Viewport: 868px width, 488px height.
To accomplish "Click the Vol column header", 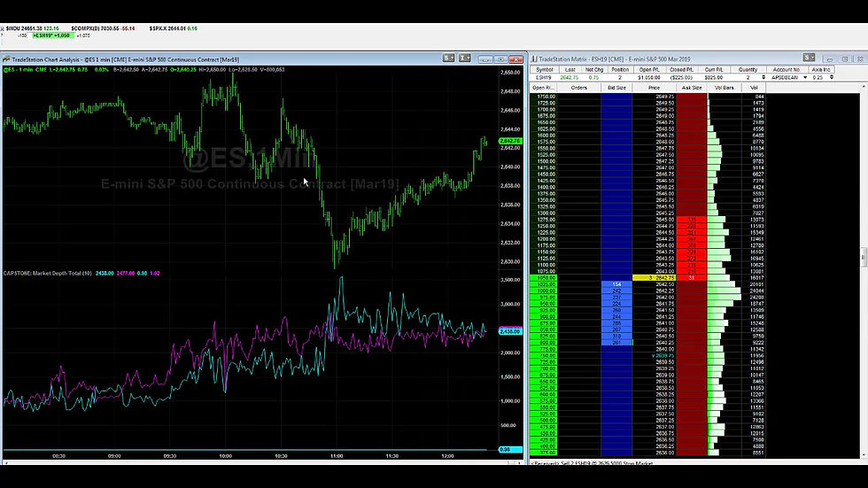I will tap(754, 88).
